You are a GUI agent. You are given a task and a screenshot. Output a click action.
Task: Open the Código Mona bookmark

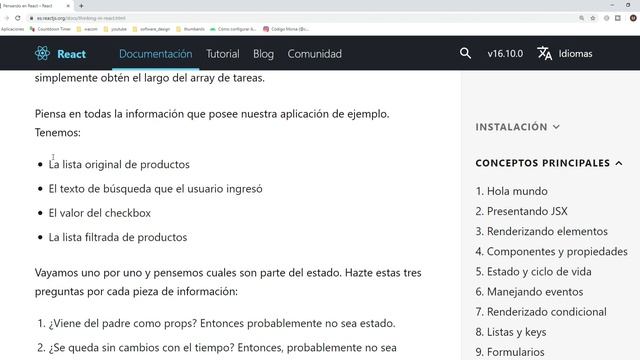[x=286, y=29]
